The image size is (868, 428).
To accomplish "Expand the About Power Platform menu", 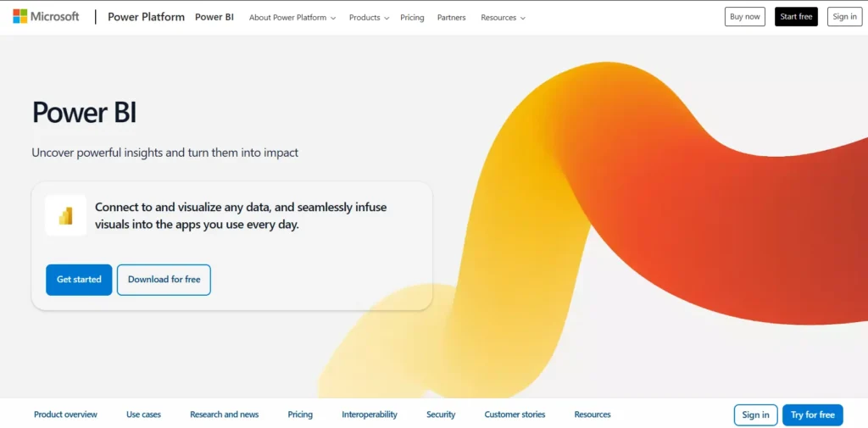I will point(292,18).
